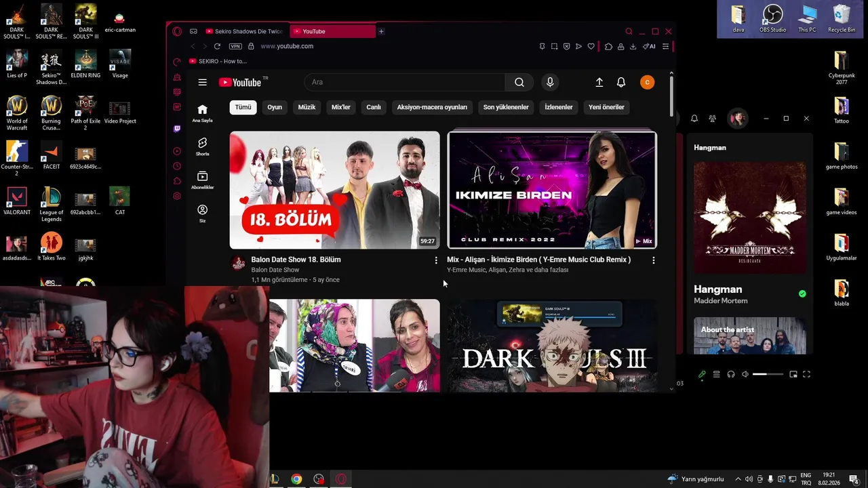
Task: Select the Canlı filter chip
Action: (x=374, y=107)
